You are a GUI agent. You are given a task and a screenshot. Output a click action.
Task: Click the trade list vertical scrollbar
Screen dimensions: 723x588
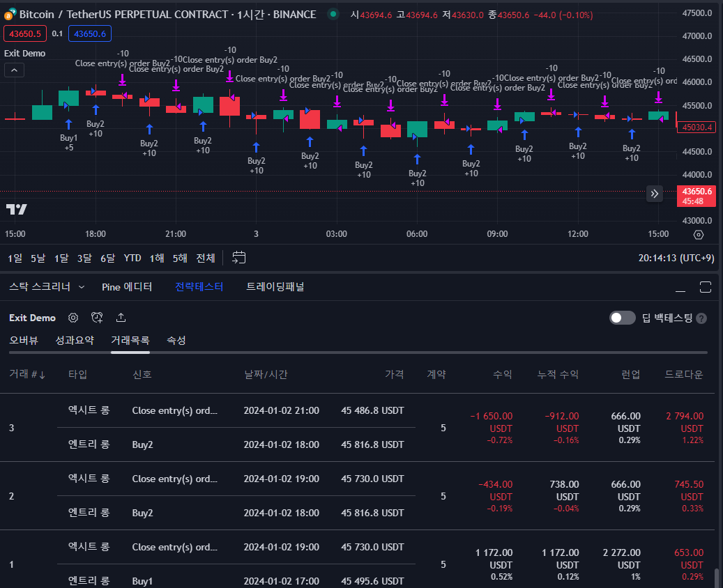point(716,578)
